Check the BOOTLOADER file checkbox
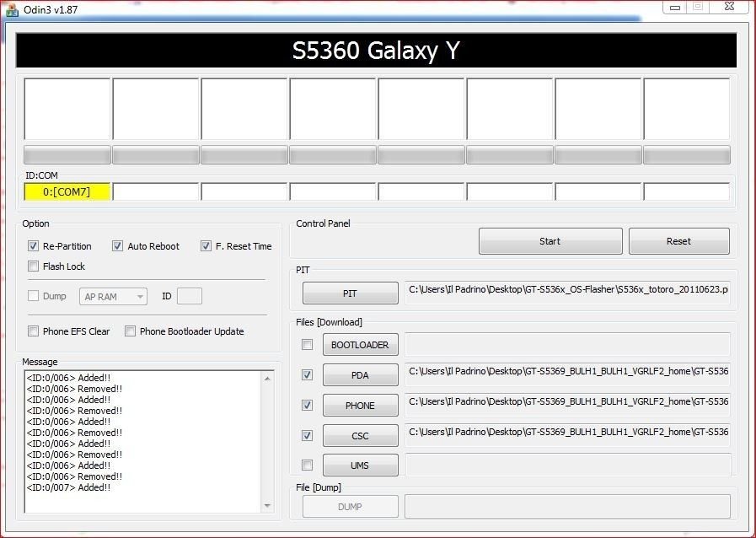This screenshot has width=756, height=538. click(x=307, y=345)
